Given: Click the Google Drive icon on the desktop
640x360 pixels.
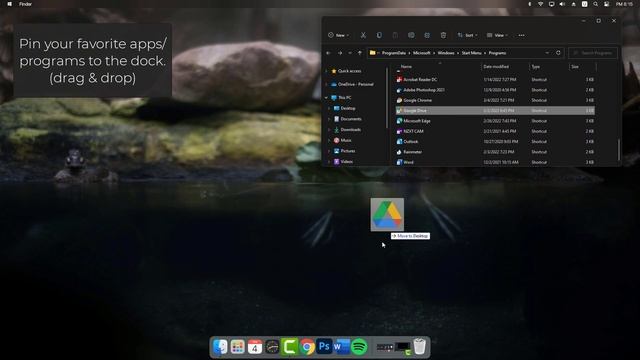Looking at the screenshot, I should [x=387, y=215].
